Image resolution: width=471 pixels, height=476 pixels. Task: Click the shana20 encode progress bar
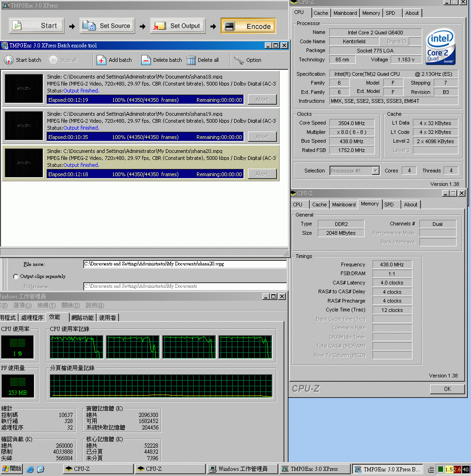[x=145, y=174]
